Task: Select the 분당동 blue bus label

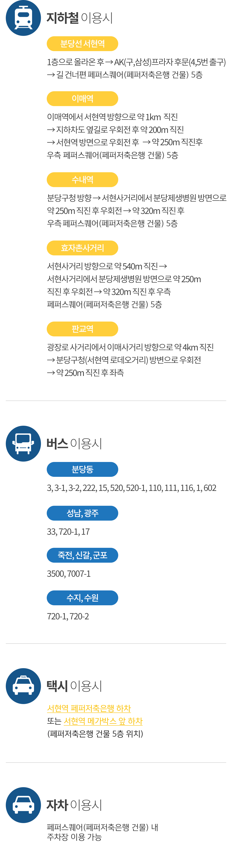Action: click(82, 469)
